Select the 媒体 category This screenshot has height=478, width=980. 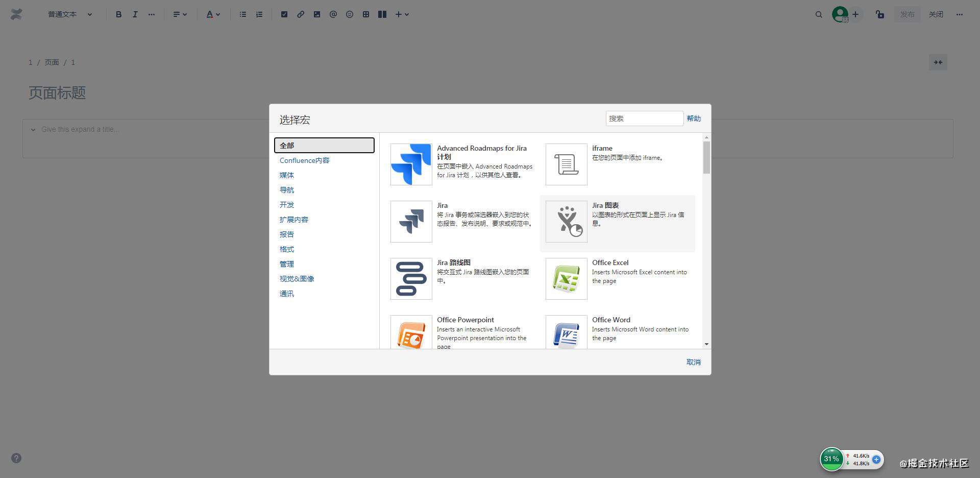(287, 175)
